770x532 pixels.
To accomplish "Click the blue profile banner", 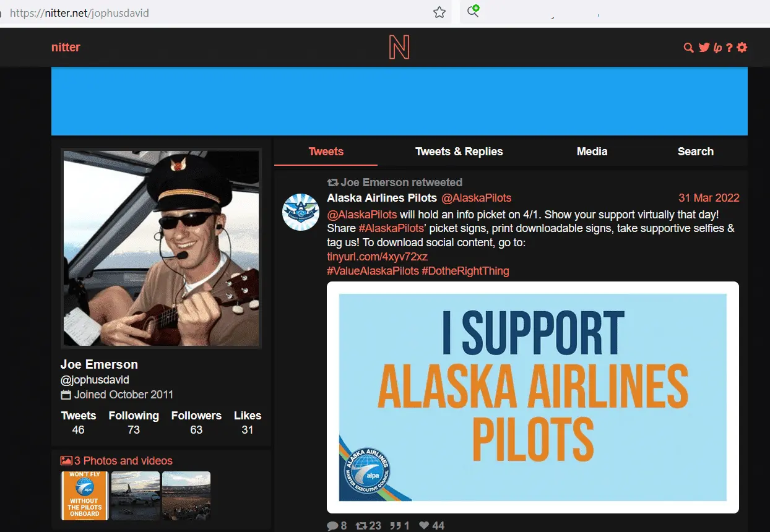I will pos(399,101).
